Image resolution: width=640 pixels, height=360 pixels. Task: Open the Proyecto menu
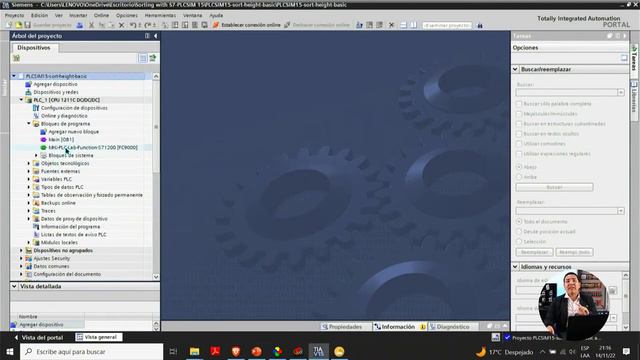(x=14, y=16)
